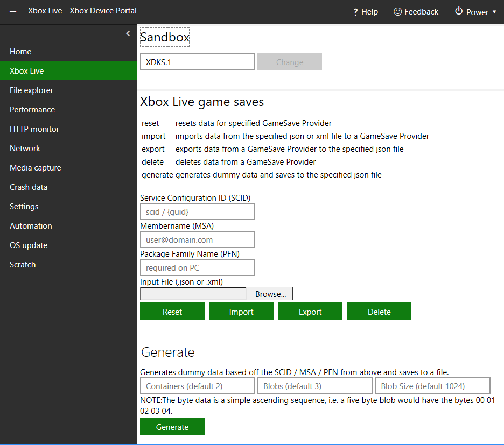The width and height of the screenshot is (504, 445).
Task: Click the green Import button
Action: (241, 312)
